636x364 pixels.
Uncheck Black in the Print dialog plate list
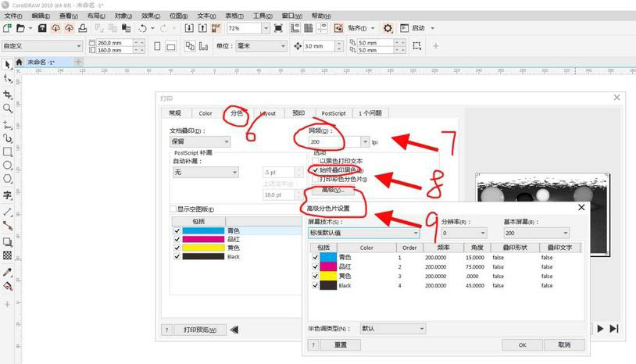click(177, 256)
